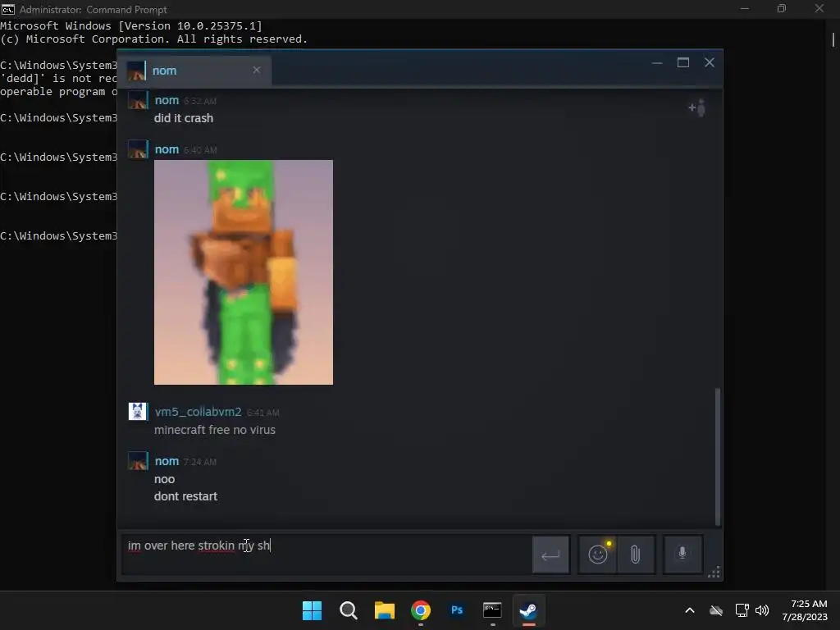Click the paperclip attach file icon
Screen dimensions: 840x630
636,555
